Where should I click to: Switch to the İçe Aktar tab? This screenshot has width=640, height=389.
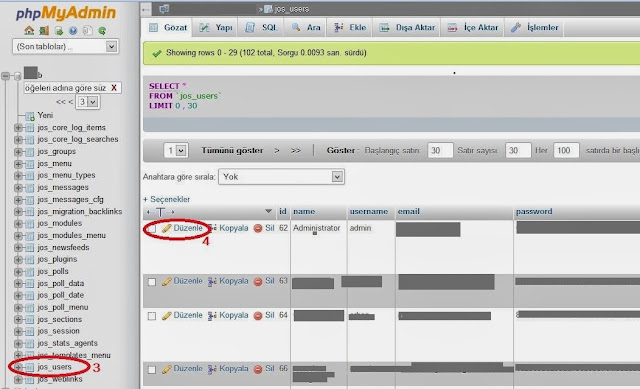point(473,28)
